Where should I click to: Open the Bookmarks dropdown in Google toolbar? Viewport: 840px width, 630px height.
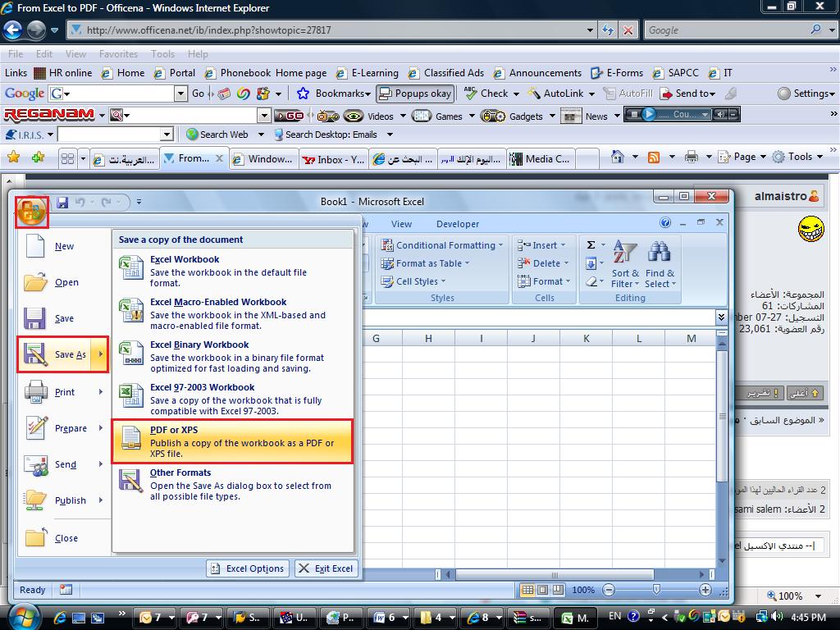[335, 94]
